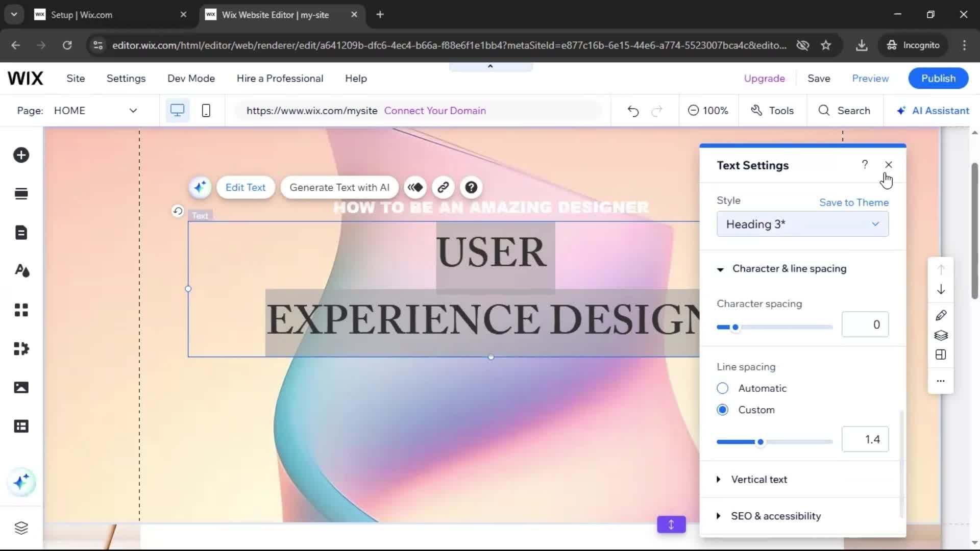Click the Edit Text button
980x551 pixels.
tap(246, 187)
